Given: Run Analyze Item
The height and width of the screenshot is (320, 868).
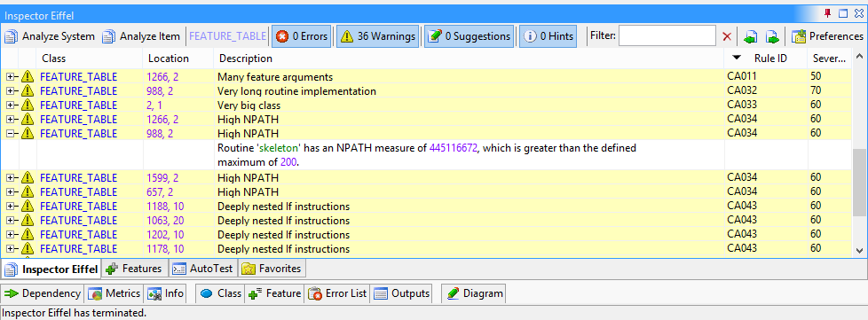Looking at the screenshot, I should pos(141,36).
